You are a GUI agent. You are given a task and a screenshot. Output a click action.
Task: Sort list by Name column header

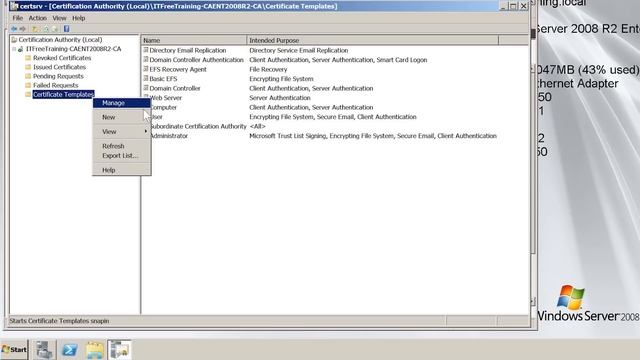(194, 40)
